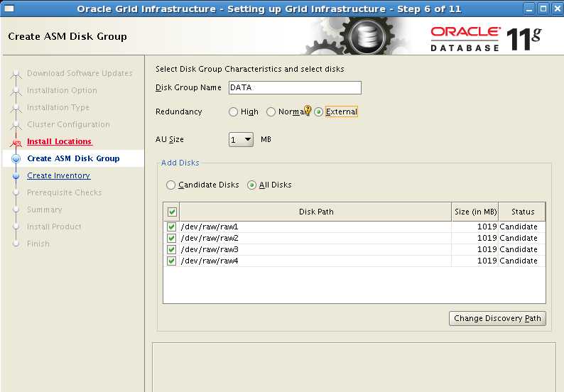Click the Installation Type step
The image size is (564, 392).
click(x=58, y=107)
